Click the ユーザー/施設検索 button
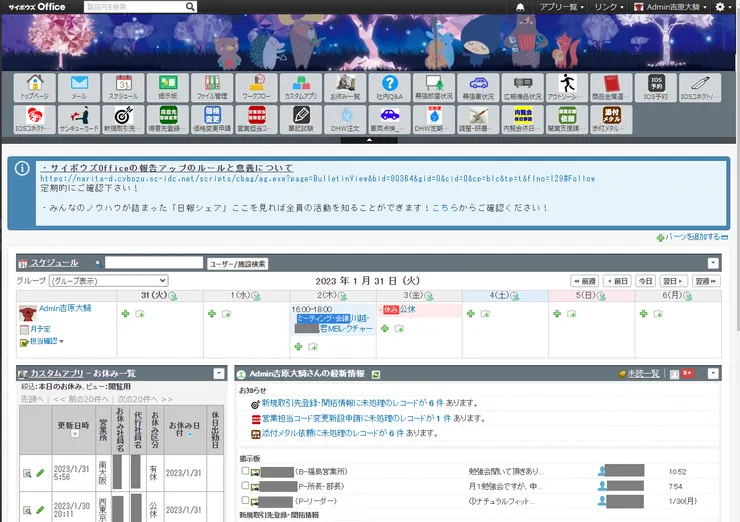The height and width of the screenshot is (522, 740). [x=237, y=264]
